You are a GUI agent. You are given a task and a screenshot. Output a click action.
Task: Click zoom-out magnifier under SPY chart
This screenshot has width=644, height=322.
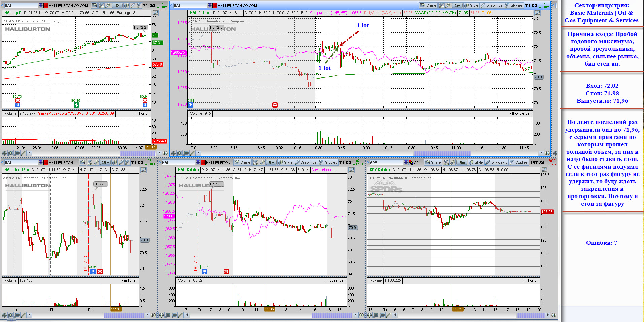(x=382, y=315)
